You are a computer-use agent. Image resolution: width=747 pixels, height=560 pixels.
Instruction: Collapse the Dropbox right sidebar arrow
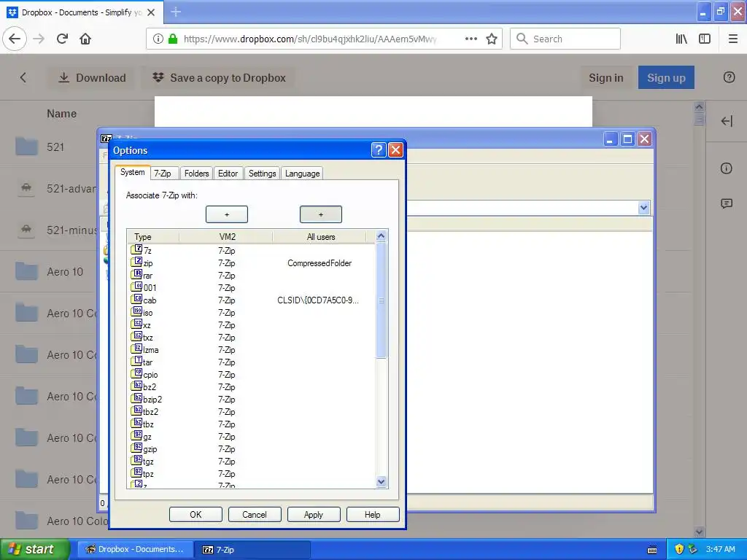727,121
